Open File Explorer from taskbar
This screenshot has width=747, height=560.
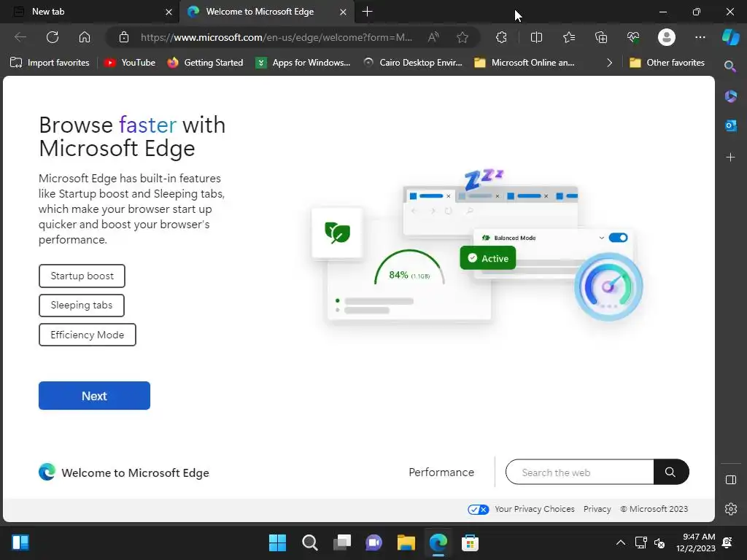click(x=406, y=542)
